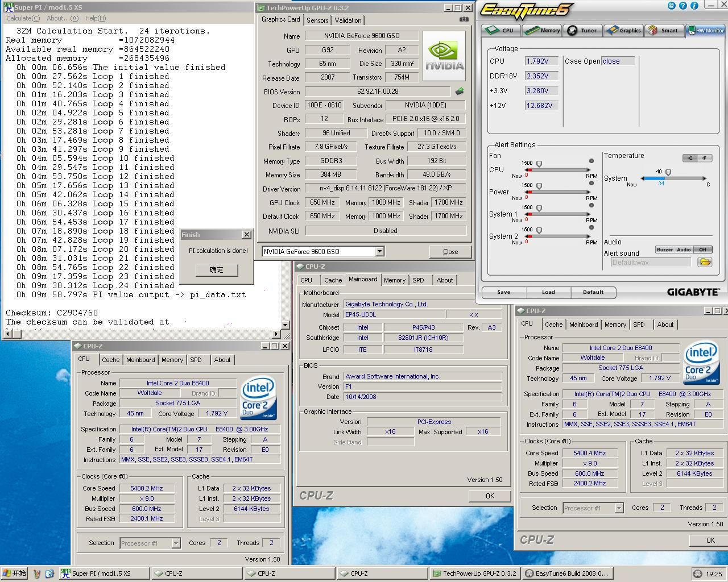Switch to the Sensors tab in GPU-Z
The width and height of the screenshot is (728, 582).
(x=317, y=20)
